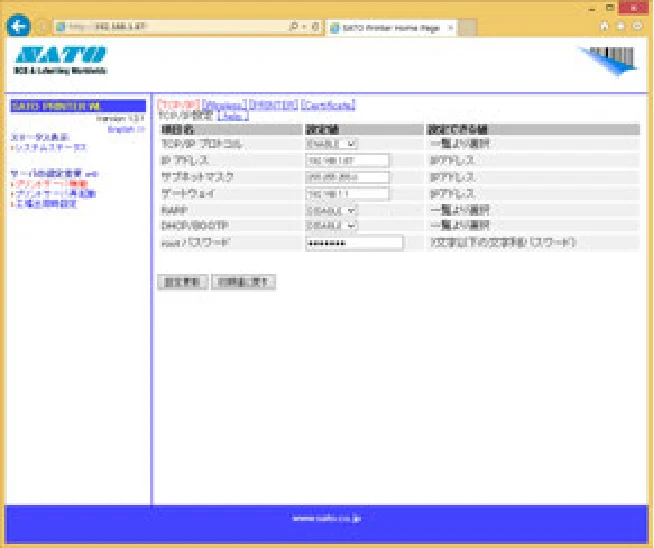654x548 pixels.
Task: Minimize the browser window
Action: [592, 8]
